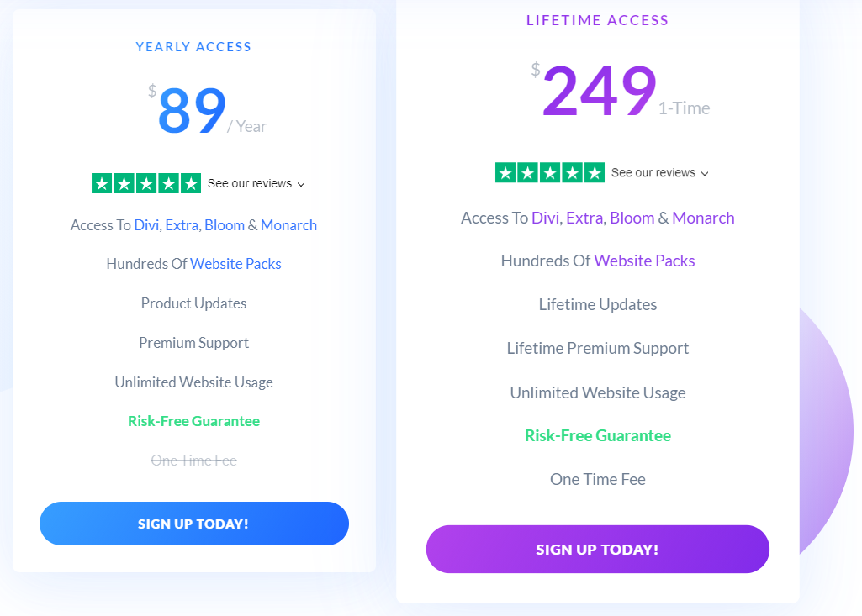The image size is (862, 616).
Task: Sign up today for Lifetime Access
Action: 598,550
